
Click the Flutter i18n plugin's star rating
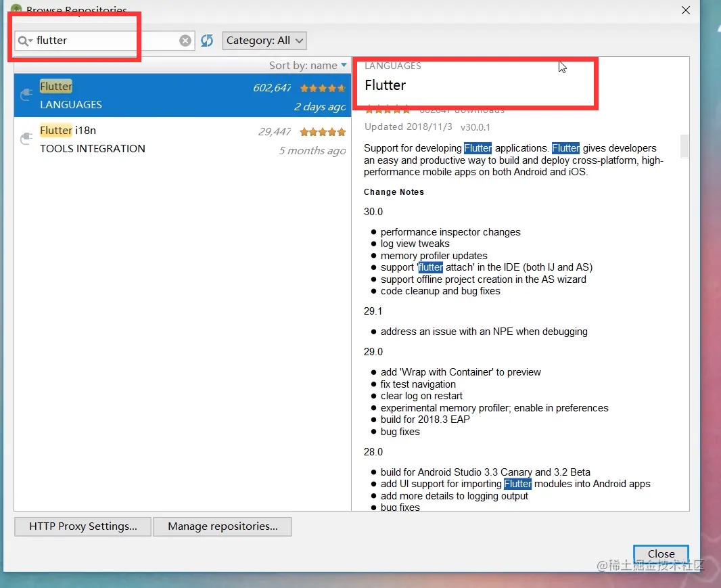323,132
